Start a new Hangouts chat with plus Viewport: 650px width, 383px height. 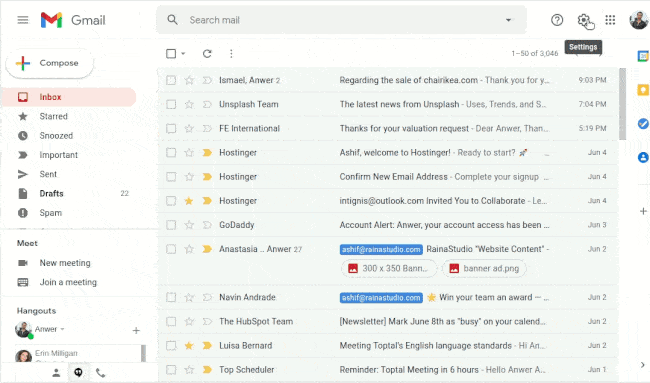[136, 330]
